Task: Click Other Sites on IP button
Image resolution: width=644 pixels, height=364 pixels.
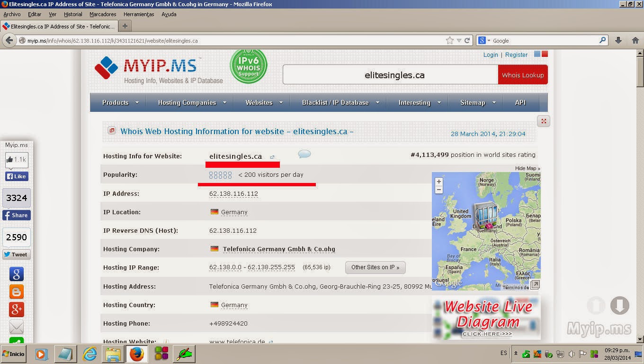Action: (375, 267)
